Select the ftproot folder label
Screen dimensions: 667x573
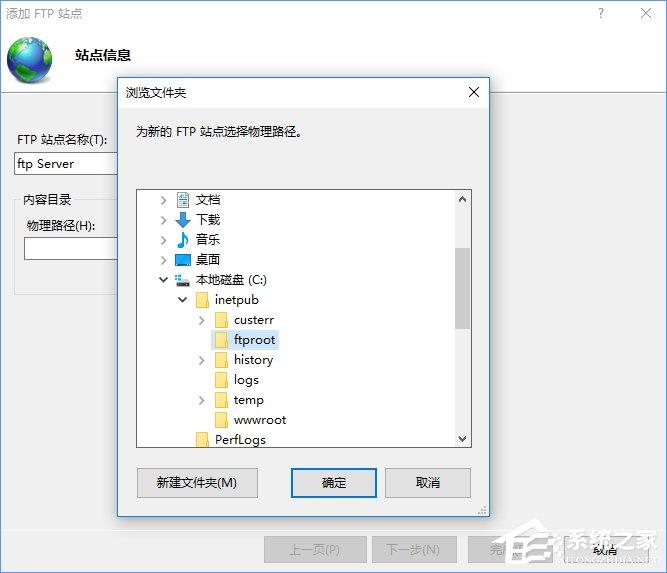click(254, 340)
